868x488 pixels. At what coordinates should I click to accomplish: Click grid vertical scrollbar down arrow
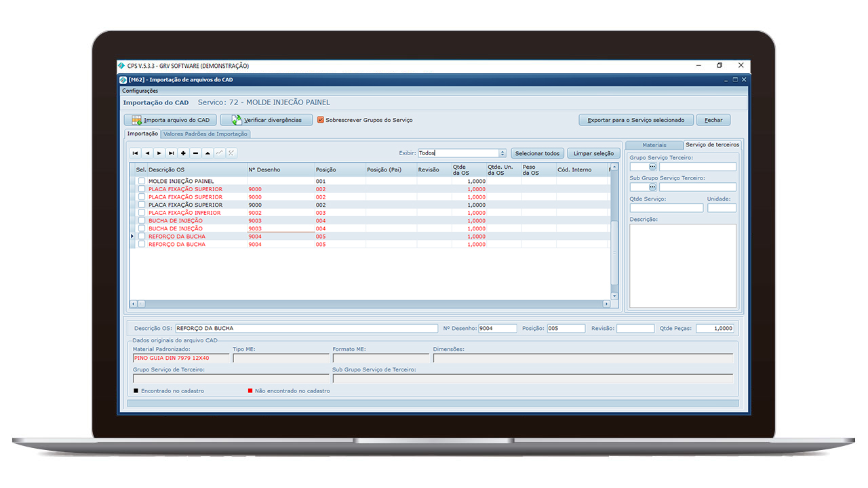click(614, 296)
